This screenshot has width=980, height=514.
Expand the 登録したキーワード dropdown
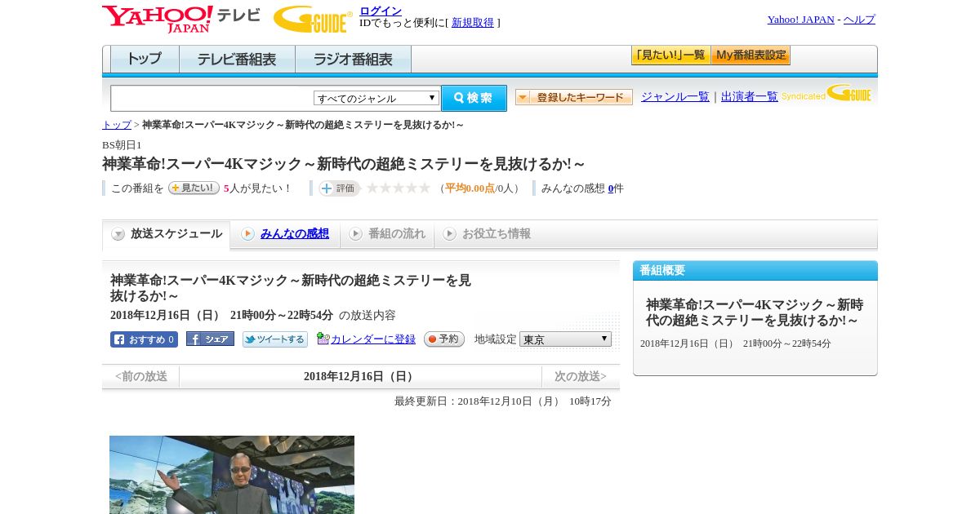(574, 97)
